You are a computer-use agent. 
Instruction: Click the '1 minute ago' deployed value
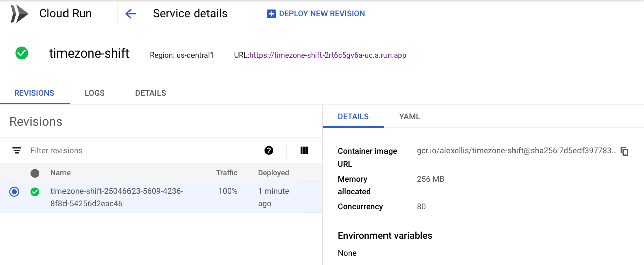pyautogui.click(x=274, y=197)
